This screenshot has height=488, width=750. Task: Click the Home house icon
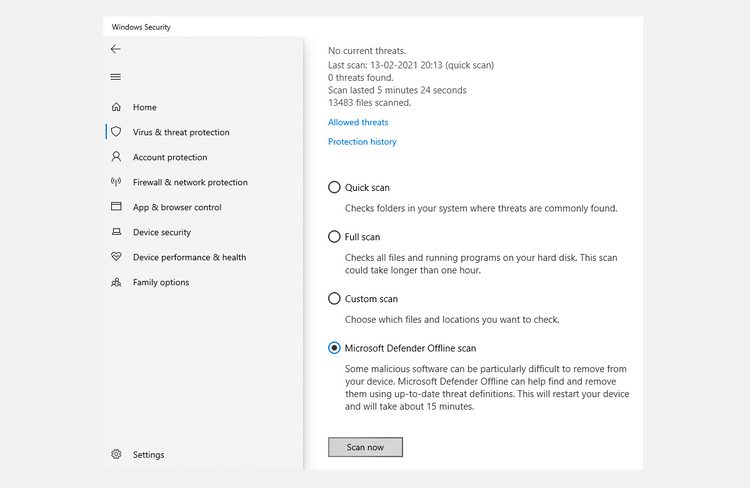116,107
